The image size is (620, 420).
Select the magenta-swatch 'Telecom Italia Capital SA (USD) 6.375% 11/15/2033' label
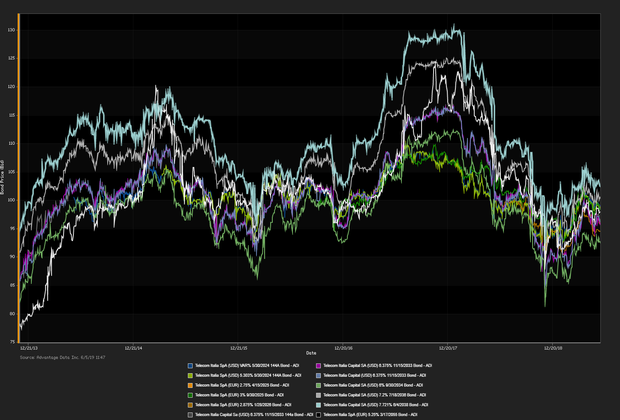tap(378, 366)
